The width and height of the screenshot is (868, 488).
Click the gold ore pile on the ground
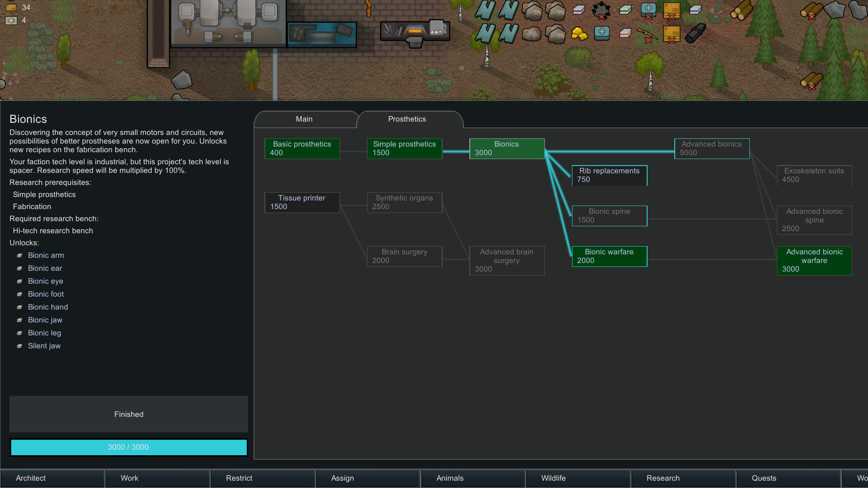[579, 33]
